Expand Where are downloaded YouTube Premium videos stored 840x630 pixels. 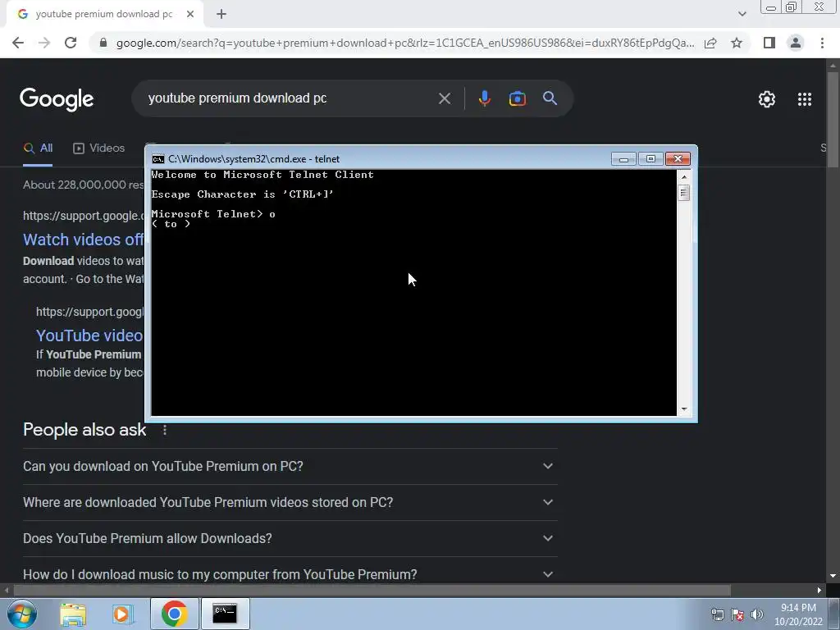[x=290, y=502]
